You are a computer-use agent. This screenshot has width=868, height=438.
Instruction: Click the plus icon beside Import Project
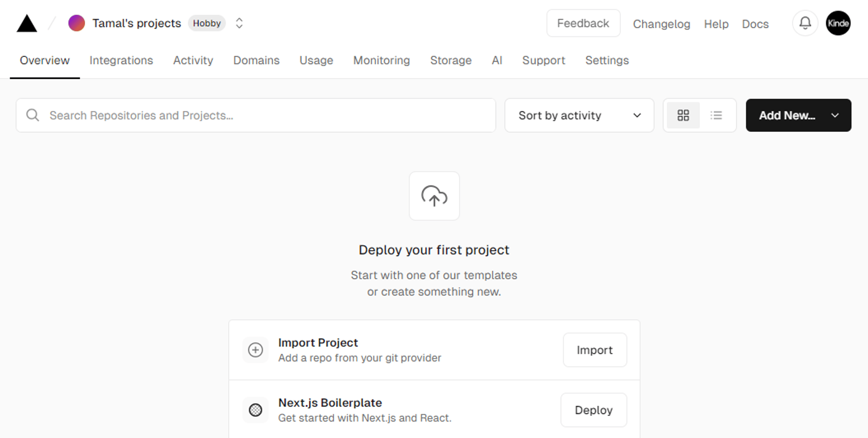point(255,350)
